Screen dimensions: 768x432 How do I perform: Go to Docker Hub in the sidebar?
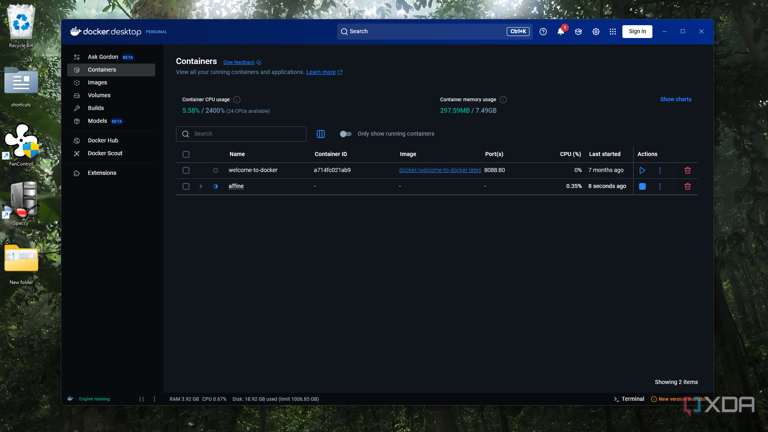coord(111,140)
